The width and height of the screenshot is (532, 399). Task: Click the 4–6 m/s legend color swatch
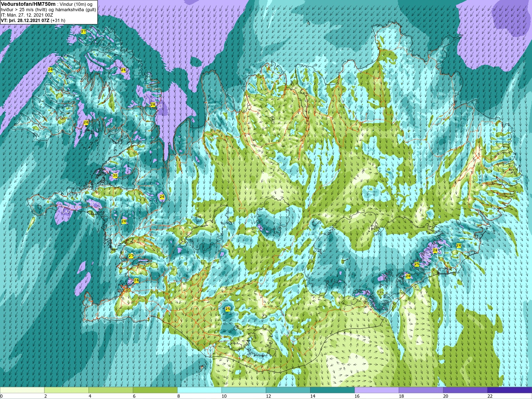tap(111, 390)
